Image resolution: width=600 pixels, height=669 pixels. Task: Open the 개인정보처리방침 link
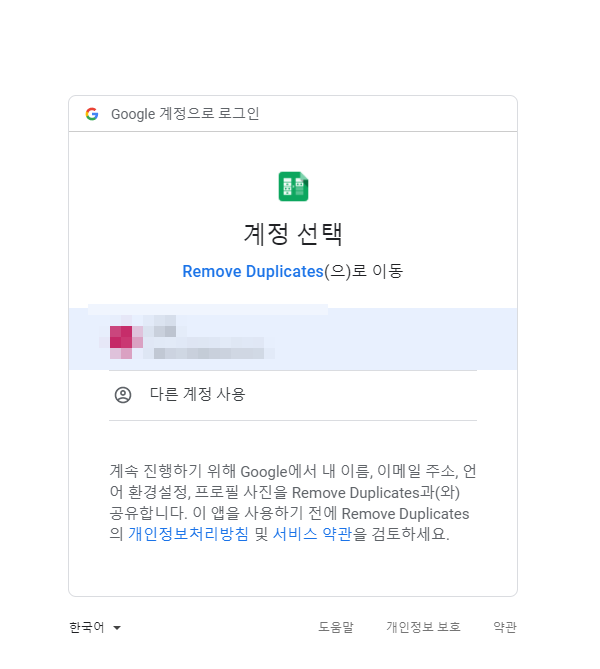[x=188, y=534]
